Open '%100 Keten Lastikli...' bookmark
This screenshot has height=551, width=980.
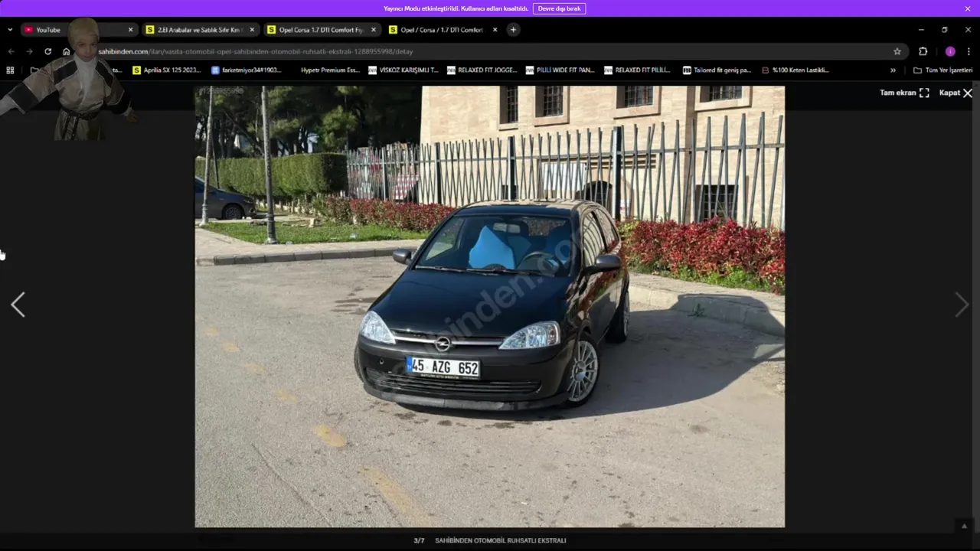[795, 70]
